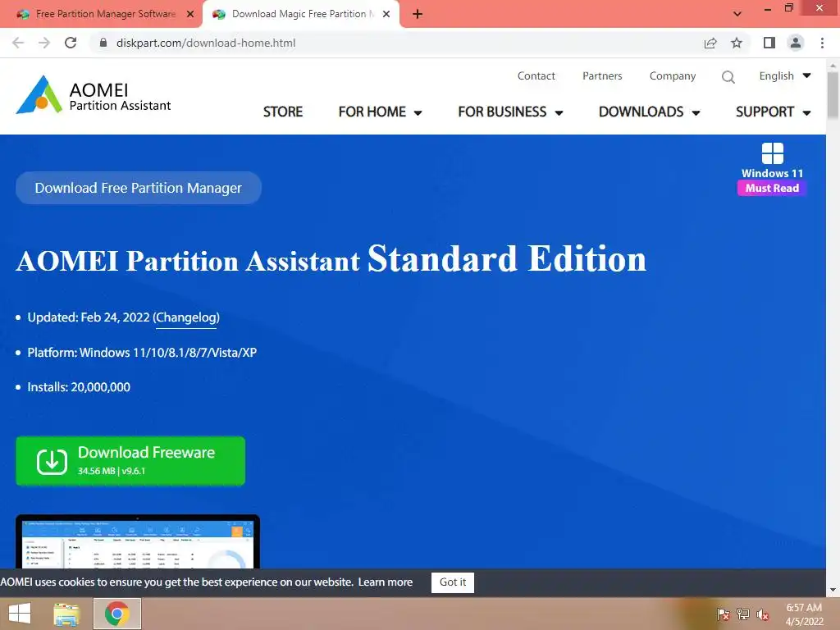840x630 pixels.
Task: Click the network tray icon
Action: [x=743, y=614]
